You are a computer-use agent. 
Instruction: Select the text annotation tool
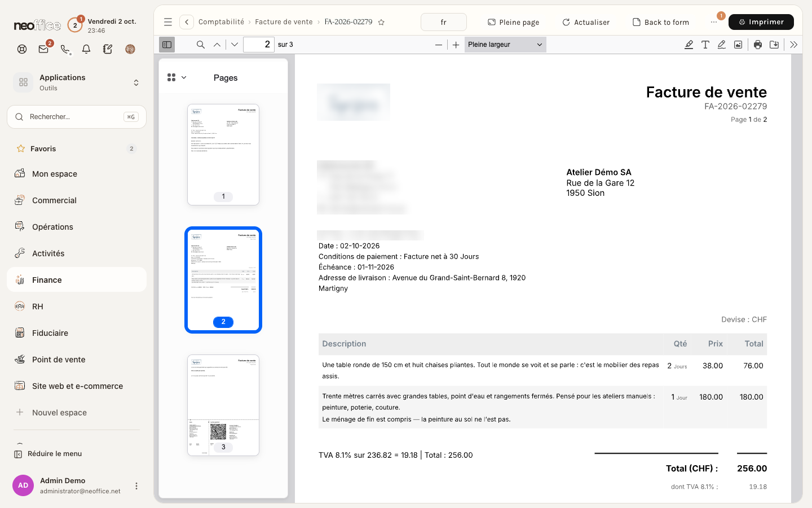pos(705,45)
